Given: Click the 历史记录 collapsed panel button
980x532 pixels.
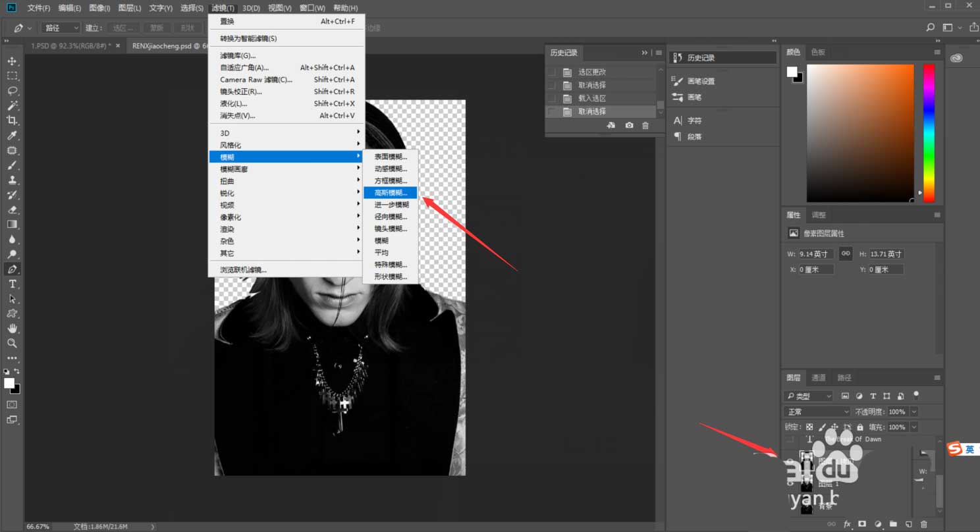Looking at the screenshot, I should click(x=723, y=58).
